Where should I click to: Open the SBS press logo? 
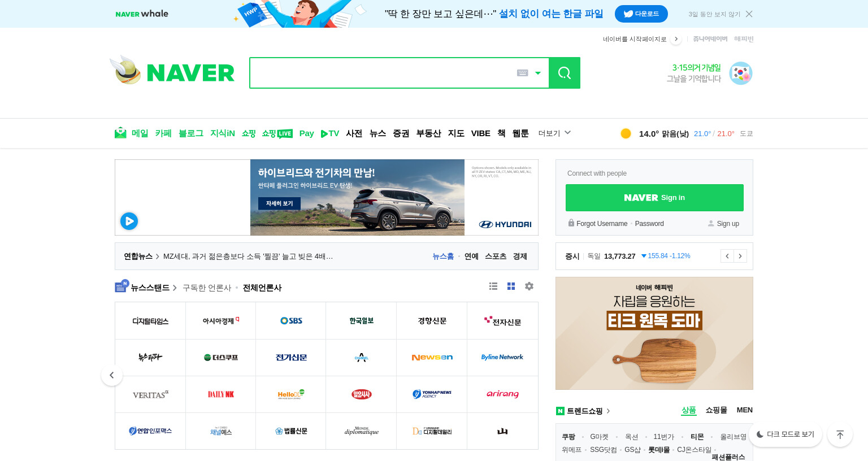tap(291, 321)
